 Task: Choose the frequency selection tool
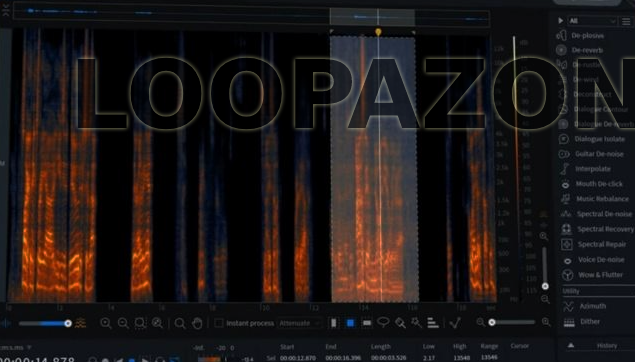367,323
